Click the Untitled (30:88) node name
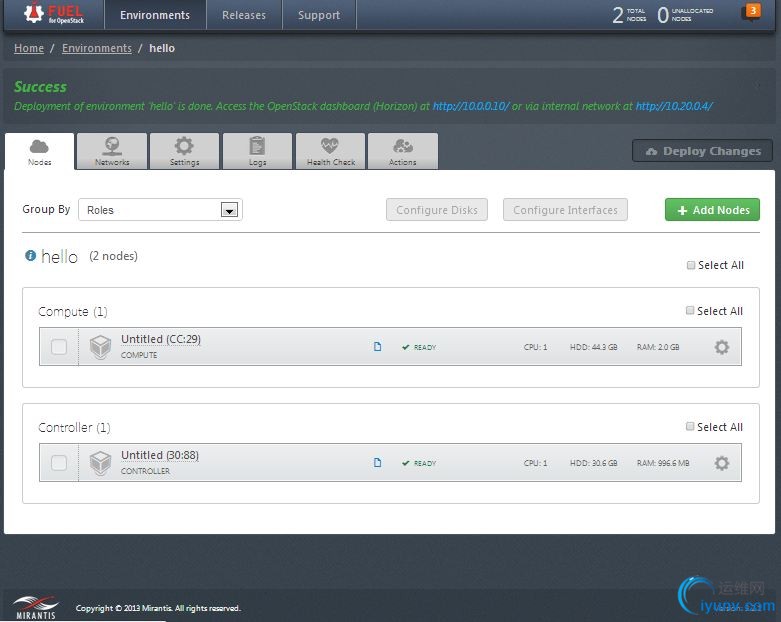The height and width of the screenshot is (622, 781). (160, 455)
